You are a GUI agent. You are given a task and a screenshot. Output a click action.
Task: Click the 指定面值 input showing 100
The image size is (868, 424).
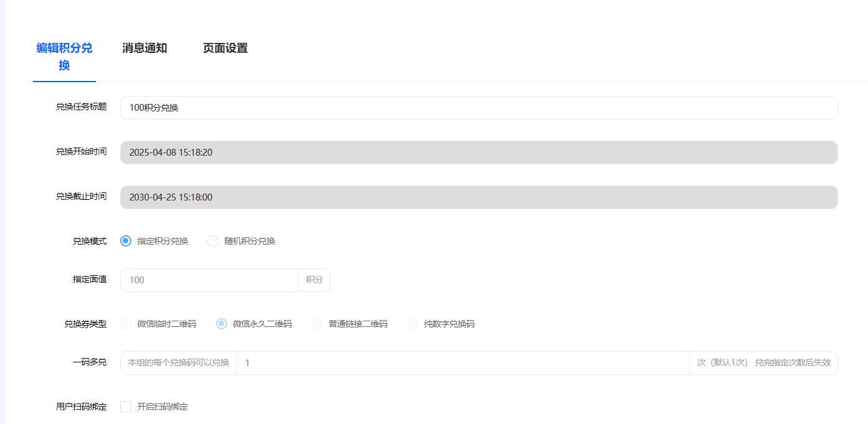coord(209,280)
